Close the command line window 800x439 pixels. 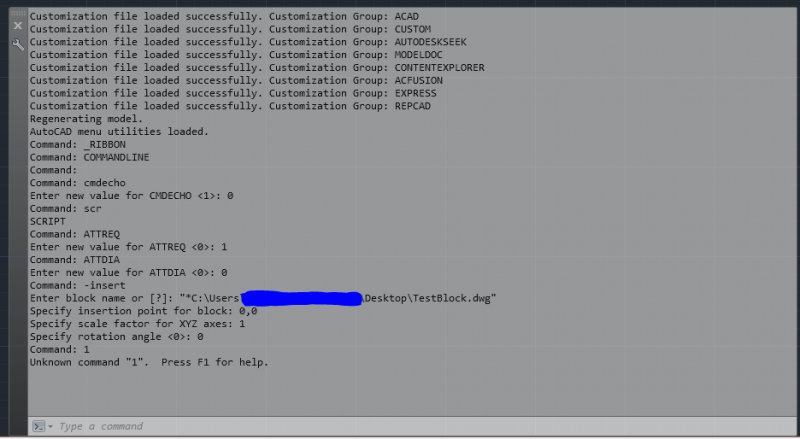click(x=18, y=26)
